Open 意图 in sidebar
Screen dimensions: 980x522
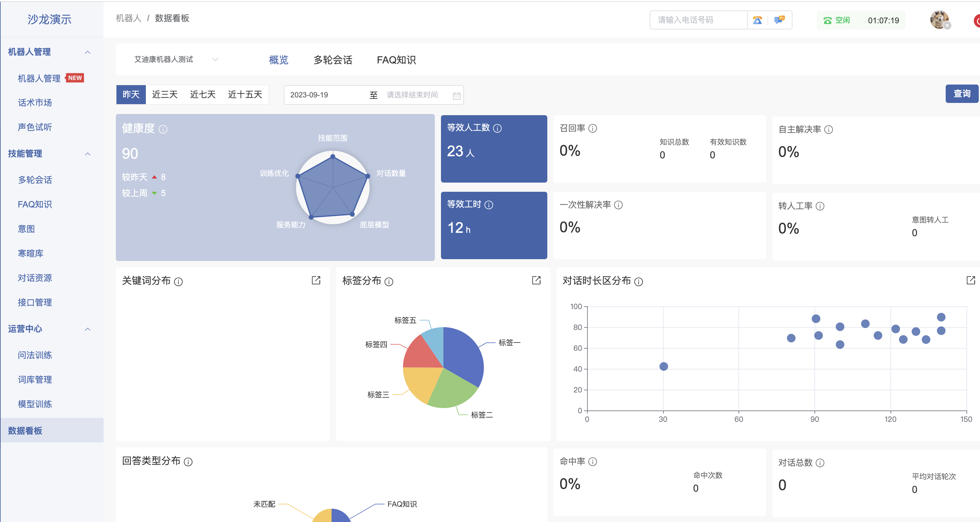27,229
